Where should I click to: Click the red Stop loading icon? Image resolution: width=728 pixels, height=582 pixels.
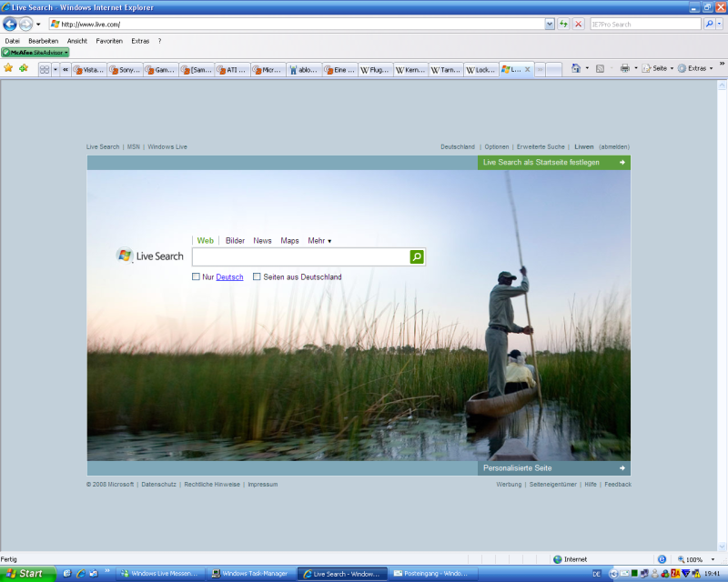tap(579, 25)
